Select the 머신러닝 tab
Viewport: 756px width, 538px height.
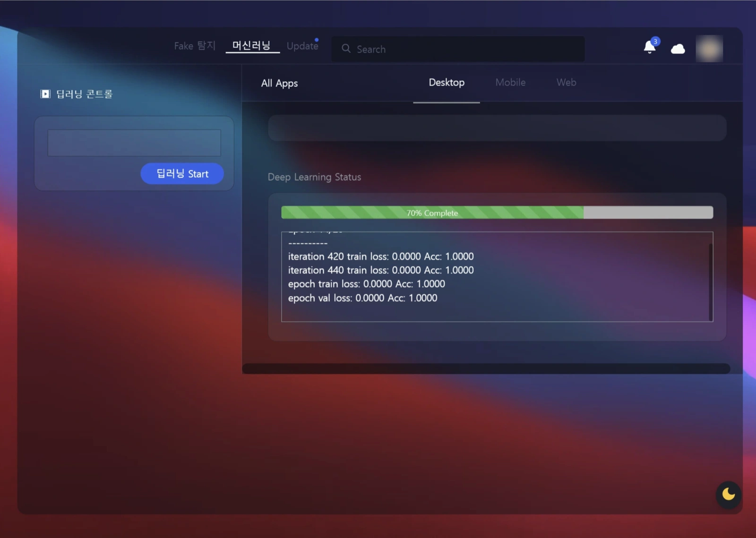tap(251, 46)
